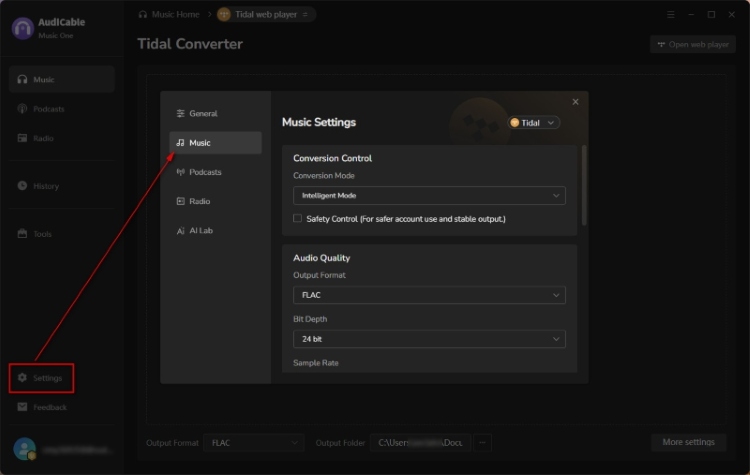The width and height of the screenshot is (750, 475).
Task: Open the AI Lab settings tab
Action: point(215,230)
